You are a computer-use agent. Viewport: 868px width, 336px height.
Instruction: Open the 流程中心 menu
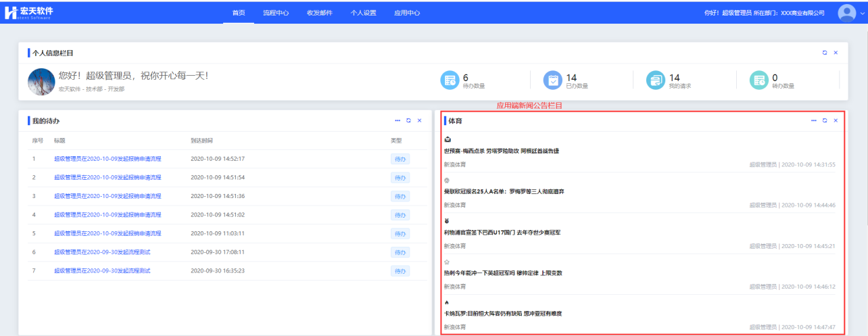click(276, 13)
